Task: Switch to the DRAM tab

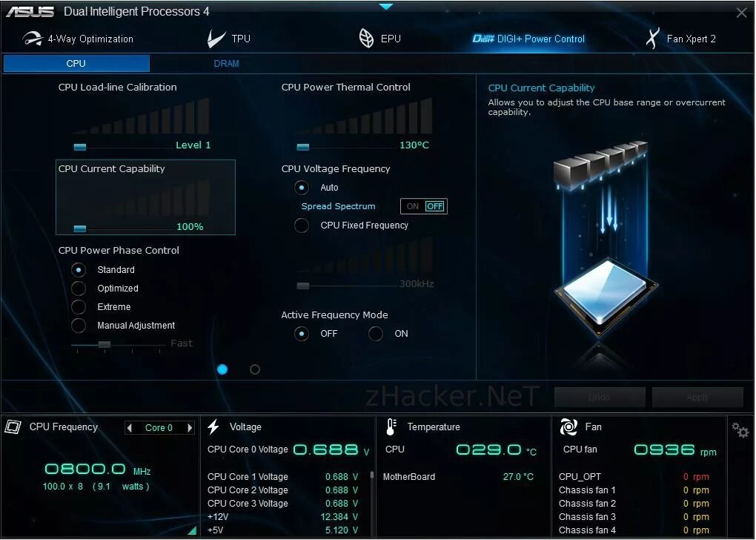Action: click(x=226, y=63)
